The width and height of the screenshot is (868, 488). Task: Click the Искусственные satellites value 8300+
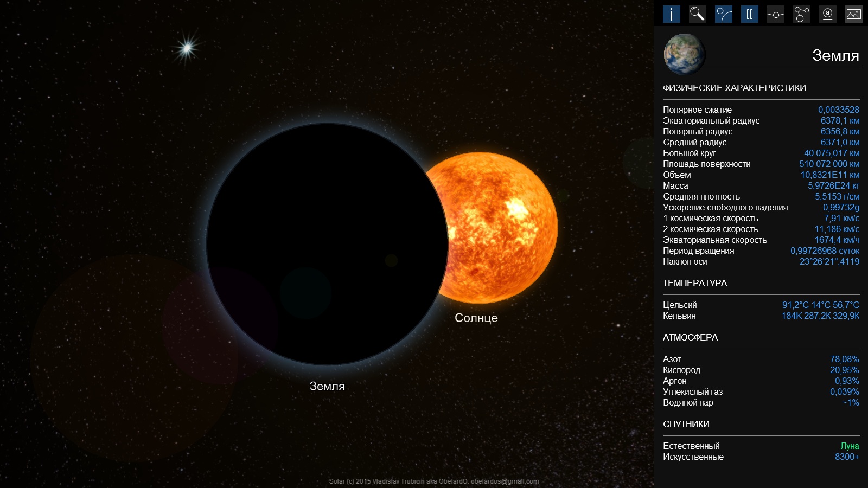click(x=847, y=457)
